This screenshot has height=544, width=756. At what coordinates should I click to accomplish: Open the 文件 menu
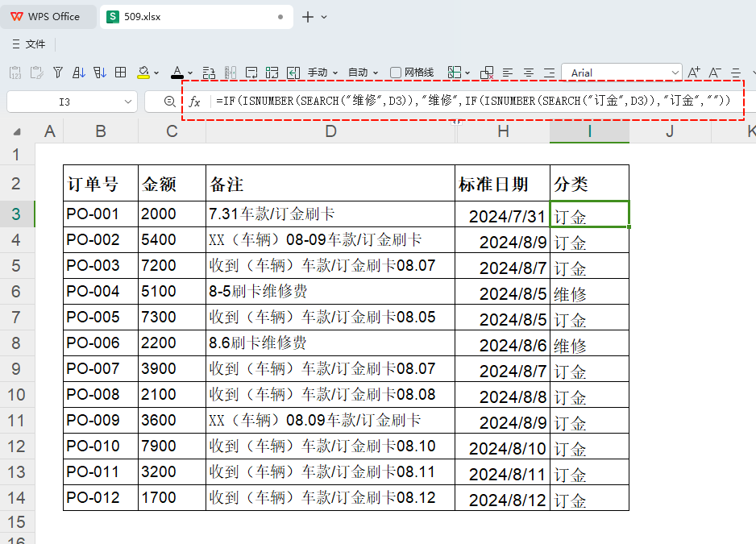(x=29, y=44)
